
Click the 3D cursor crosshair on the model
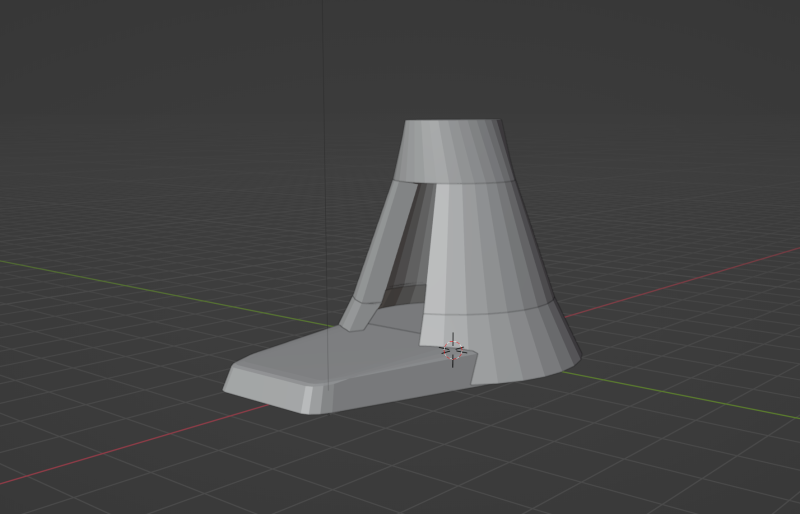click(x=453, y=350)
